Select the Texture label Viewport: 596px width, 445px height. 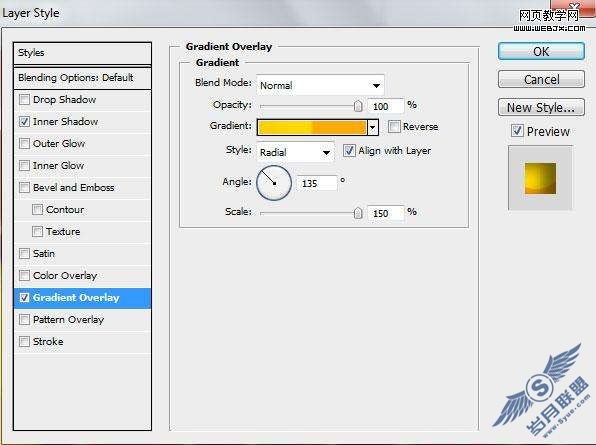[63, 232]
